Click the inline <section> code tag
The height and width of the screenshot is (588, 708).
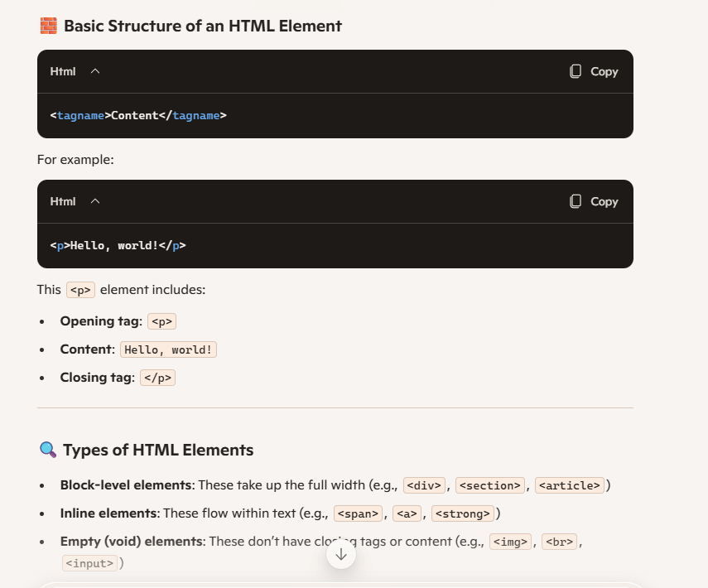[490, 485]
